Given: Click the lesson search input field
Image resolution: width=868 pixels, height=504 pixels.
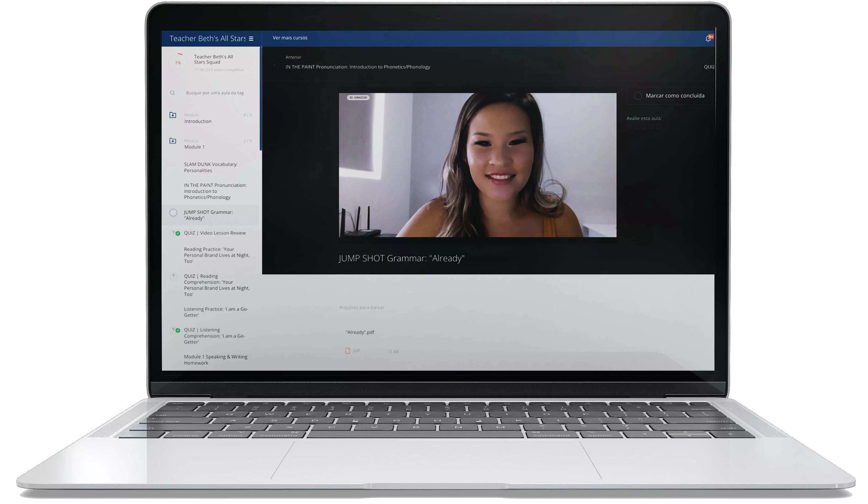Looking at the screenshot, I should point(215,93).
